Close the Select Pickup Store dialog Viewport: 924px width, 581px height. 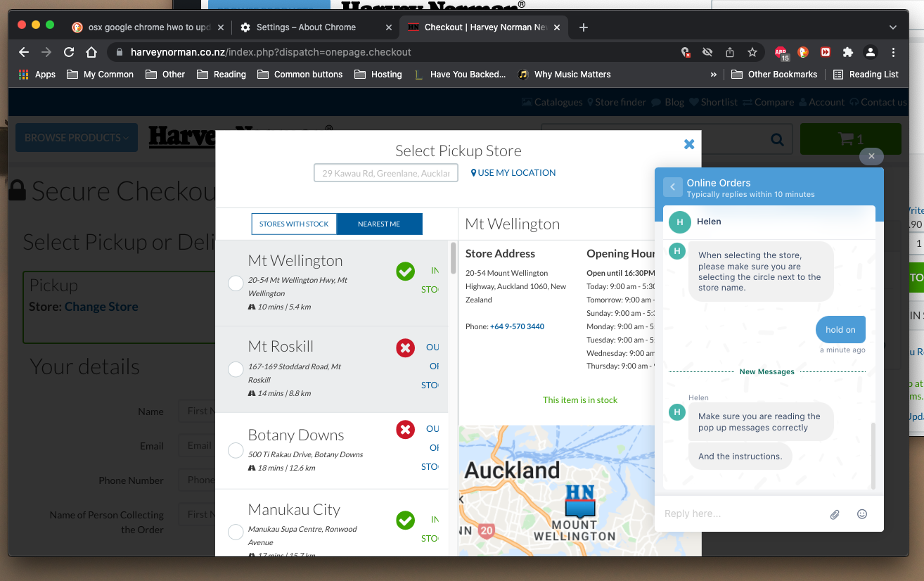pos(689,143)
